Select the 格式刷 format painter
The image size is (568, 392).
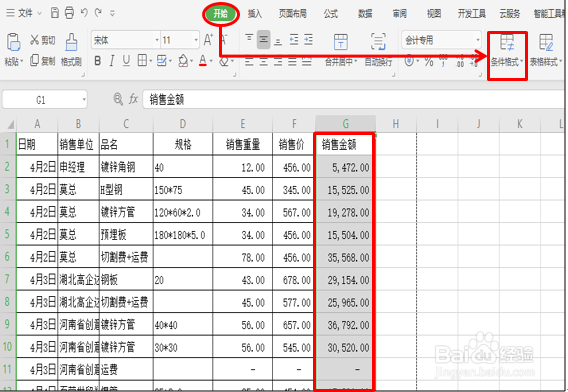click(71, 50)
